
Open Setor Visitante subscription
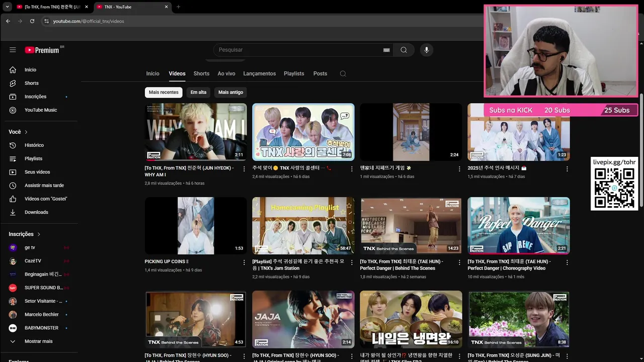click(42, 301)
